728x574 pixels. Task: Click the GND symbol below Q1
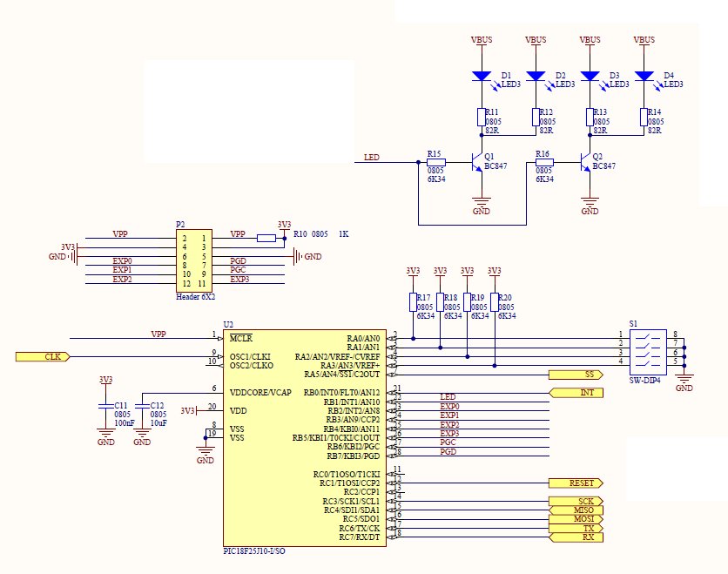tap(482, 206)
